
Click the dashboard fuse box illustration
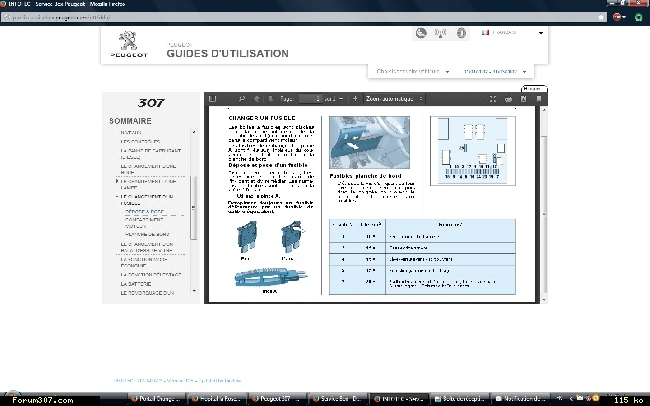click(x=369, y=142)
